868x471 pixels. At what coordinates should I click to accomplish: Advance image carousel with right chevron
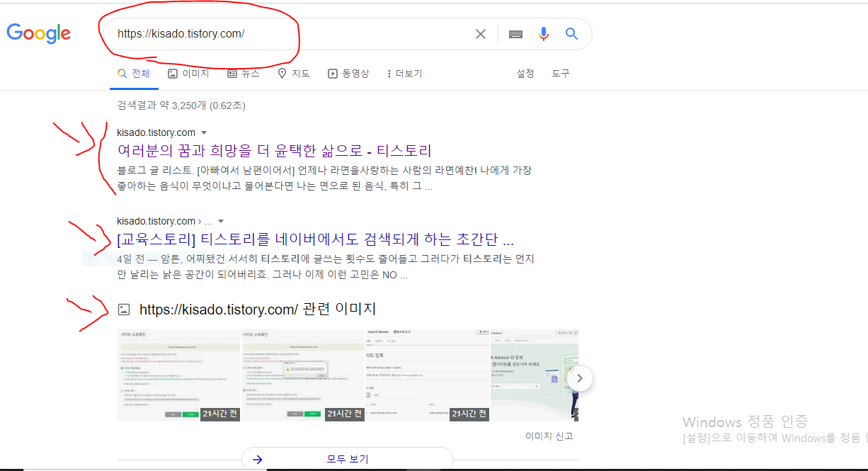(x=579, y=378)
